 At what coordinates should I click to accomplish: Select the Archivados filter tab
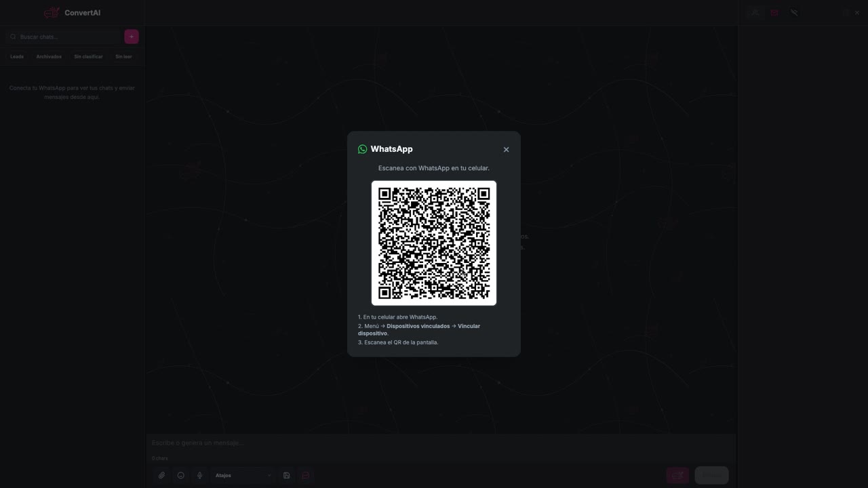pyautogui.click(x=49, y=56)
